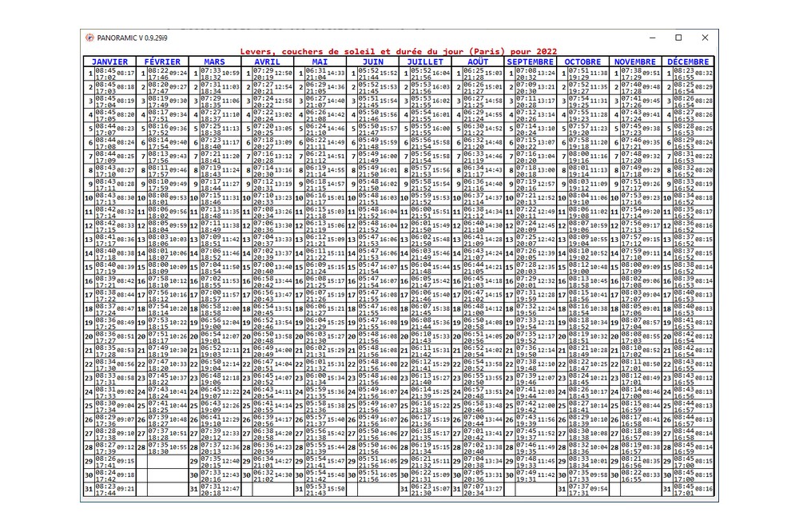Click the 'PANORAMIC V 0.9.29i9' title text
Screen dimensions: 799x532
[x=132, y=38]
